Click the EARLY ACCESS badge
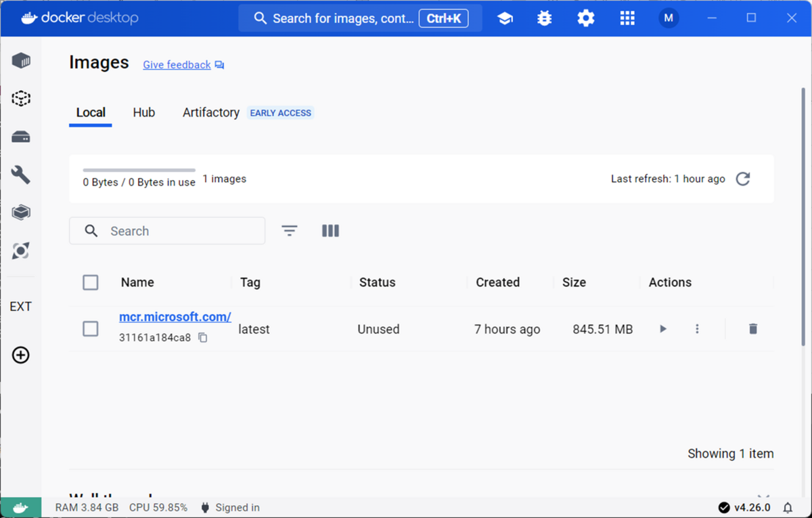 click(281, 113)
